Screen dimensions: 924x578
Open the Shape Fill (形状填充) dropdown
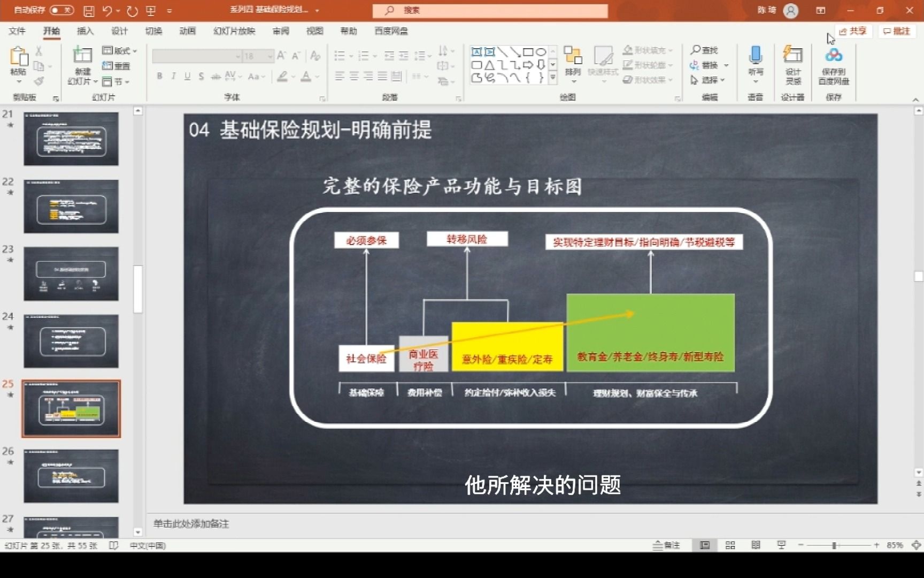pyautogui.click(x=648, y=50)
